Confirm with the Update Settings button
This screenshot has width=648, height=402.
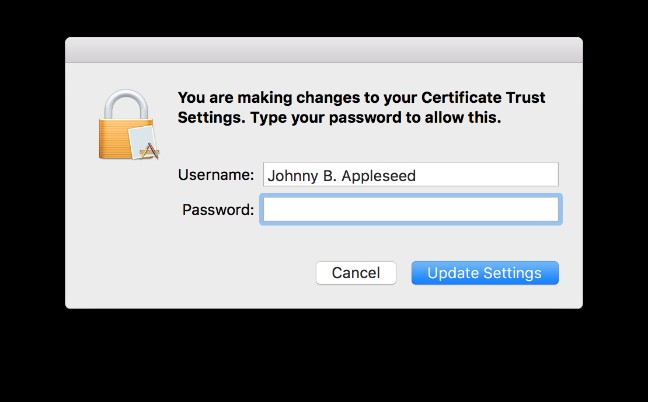485,273
